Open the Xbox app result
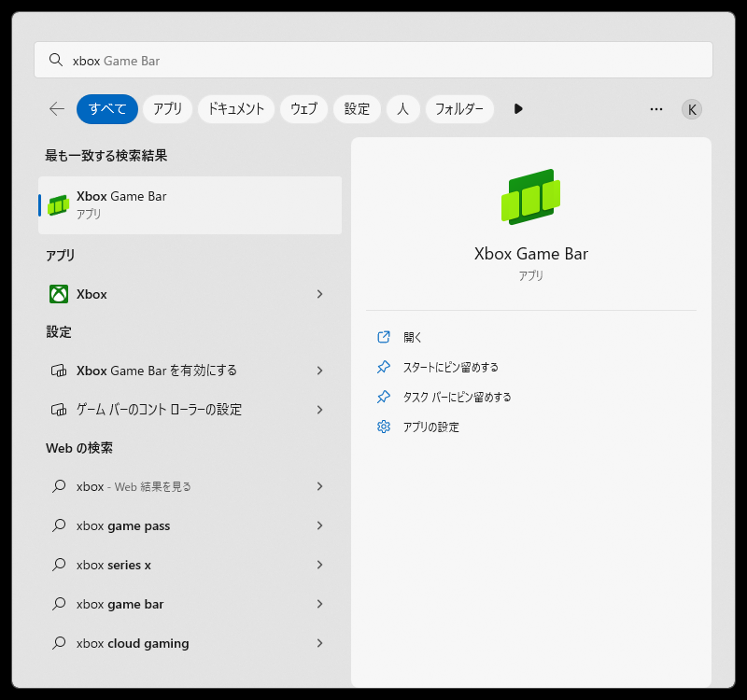The image size is (747, 700). (x=190, y=294)
